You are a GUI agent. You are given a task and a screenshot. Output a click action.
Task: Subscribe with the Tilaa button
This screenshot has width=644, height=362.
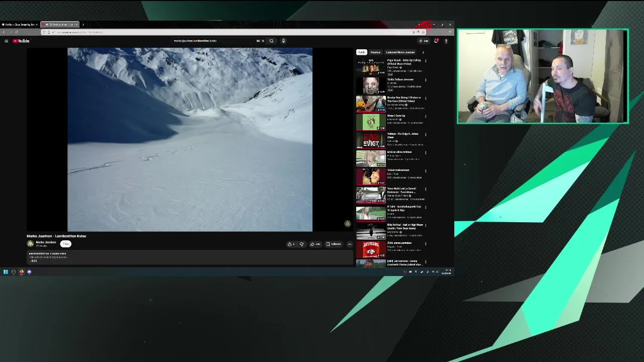tap(66, 244)
